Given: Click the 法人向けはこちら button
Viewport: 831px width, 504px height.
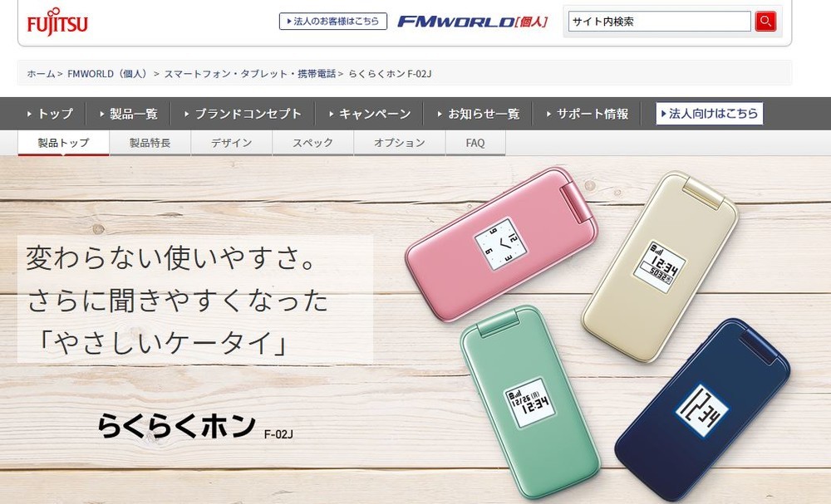Looking at the screenshot, I should (x=709, y=113).
